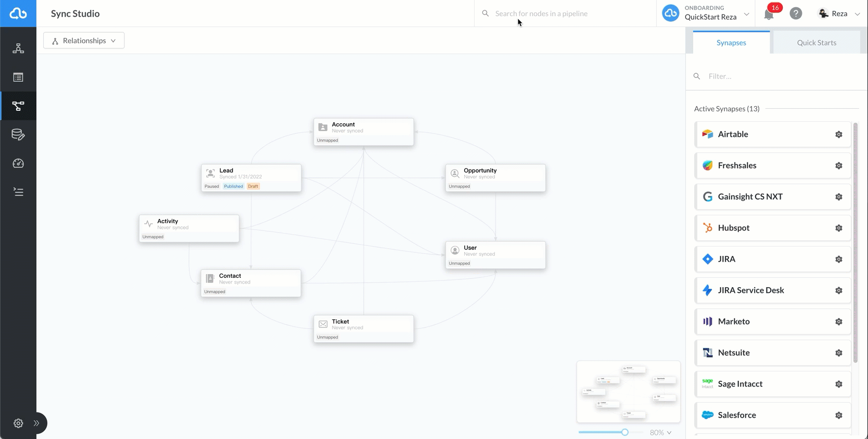
Task: Open settings gear in the bottom sidebar
Action: (x=18, y=423)
